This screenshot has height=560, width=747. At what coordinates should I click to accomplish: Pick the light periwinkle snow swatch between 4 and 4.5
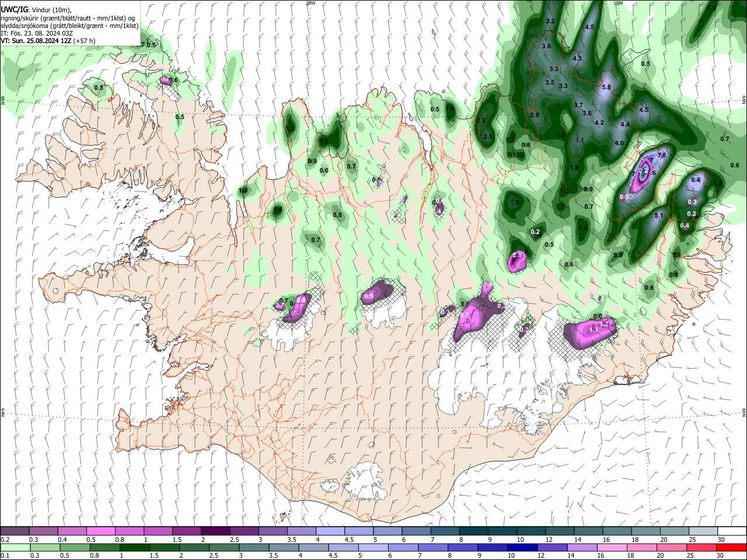(330, 531)
